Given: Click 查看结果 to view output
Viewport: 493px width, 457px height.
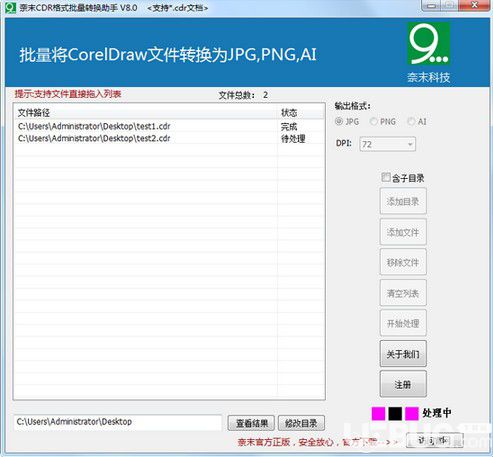Looking at the screenshot, I should (251, 423).
